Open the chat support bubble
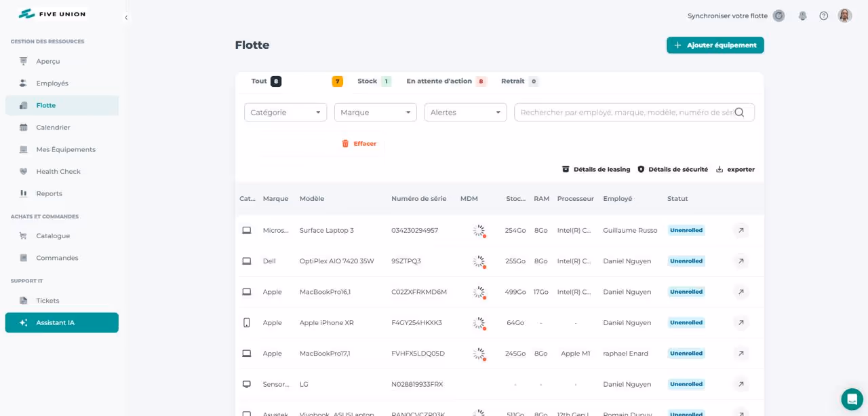Viewport: 868px width, 416px height. tap(852, 399)
